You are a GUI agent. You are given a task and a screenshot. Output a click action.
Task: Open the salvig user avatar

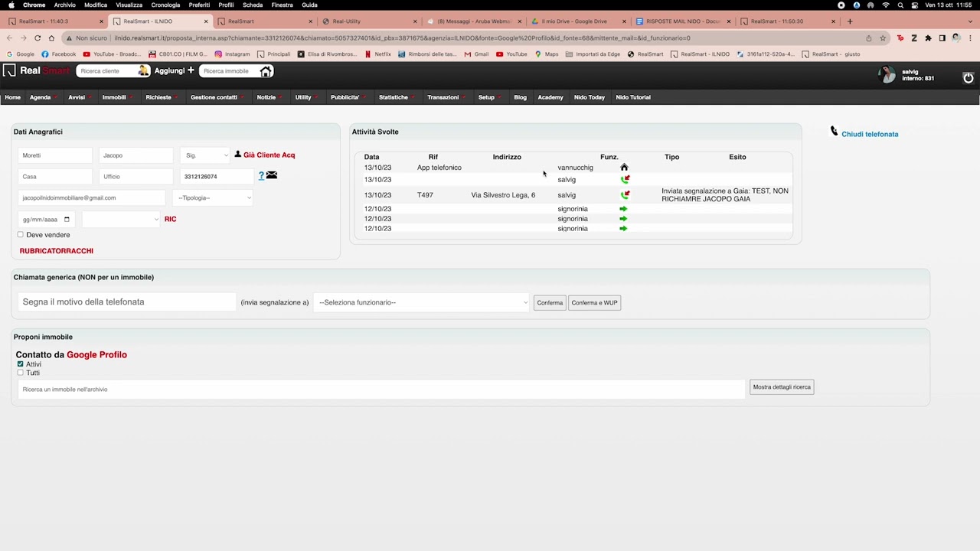[x=887, y=74]
